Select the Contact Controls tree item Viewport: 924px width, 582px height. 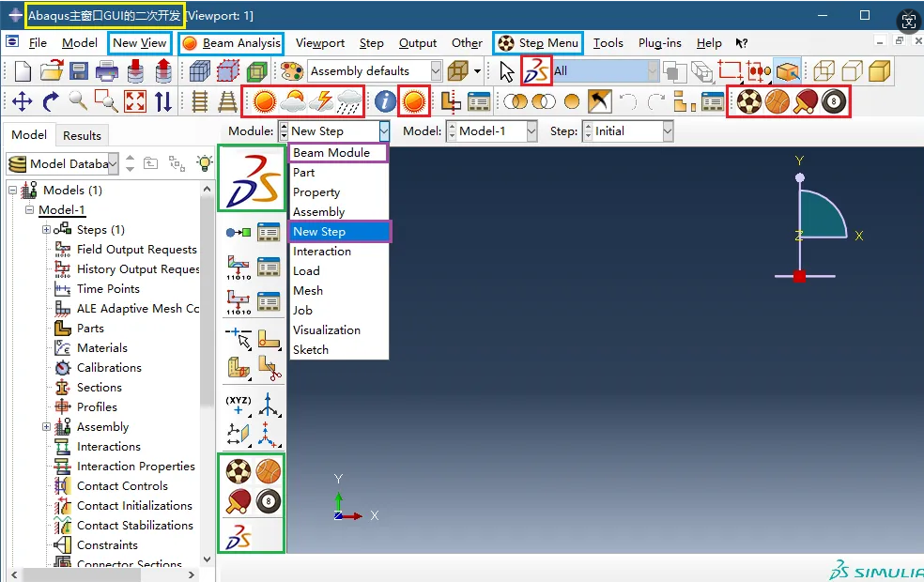122,486
